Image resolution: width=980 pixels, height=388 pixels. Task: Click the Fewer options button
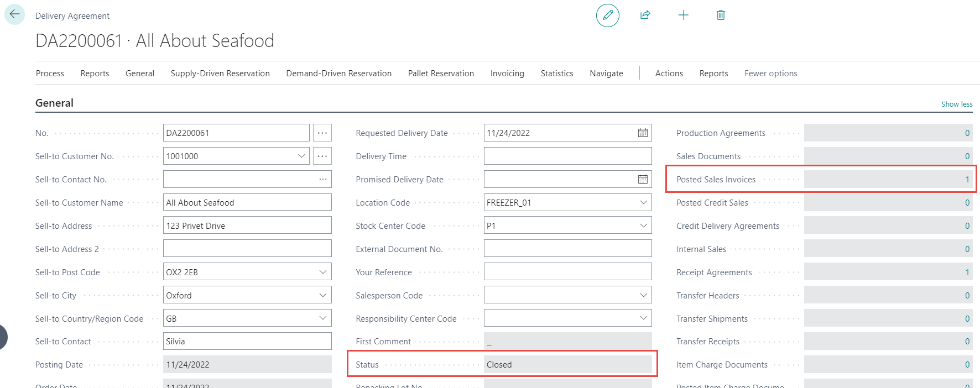point(770,74)
